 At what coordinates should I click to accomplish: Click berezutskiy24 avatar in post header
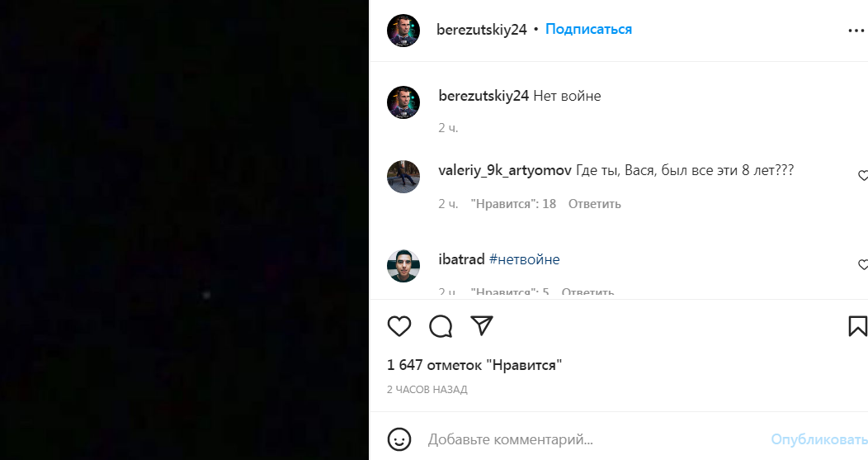click(403, 31)
